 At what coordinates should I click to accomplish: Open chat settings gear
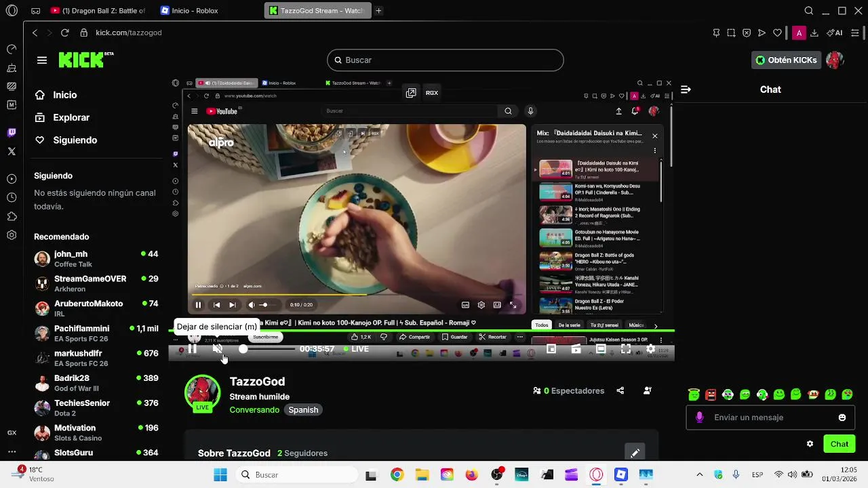810,444
